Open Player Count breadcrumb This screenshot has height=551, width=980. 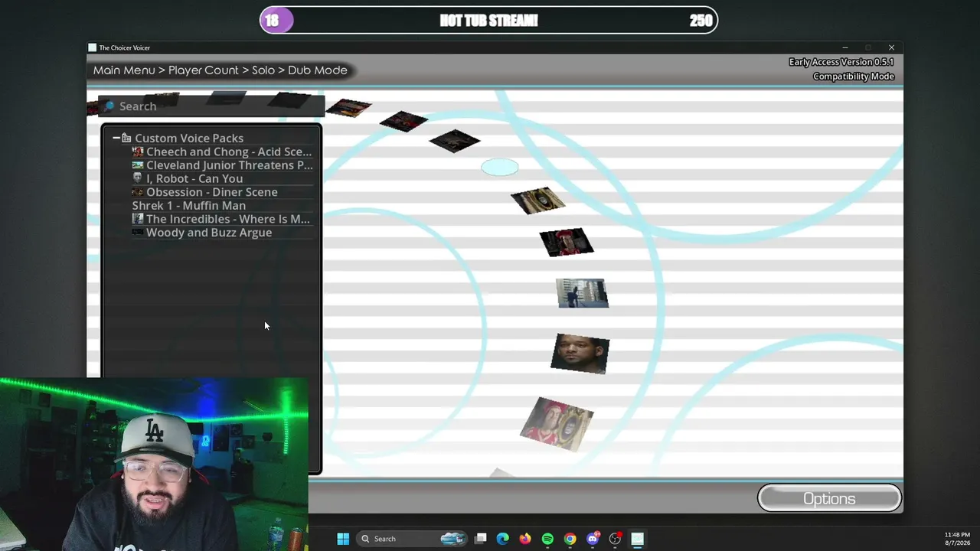click(x=204, y=70)
